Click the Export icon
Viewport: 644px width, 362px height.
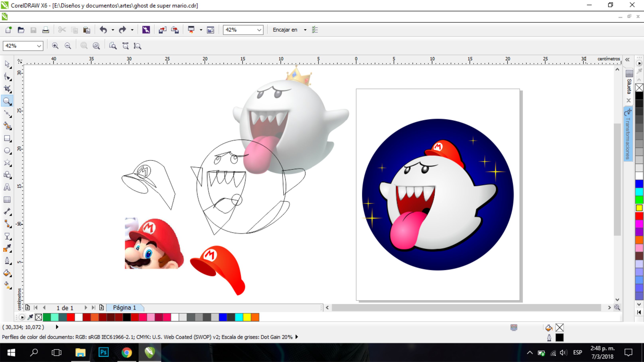pos(175,30)
